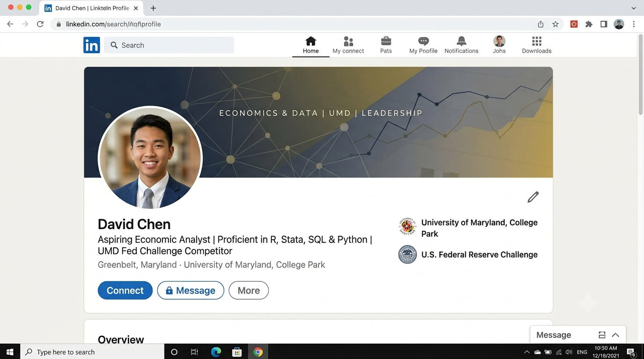
Task: Open the Chrome profile avatar
Action: coord(619,24)
